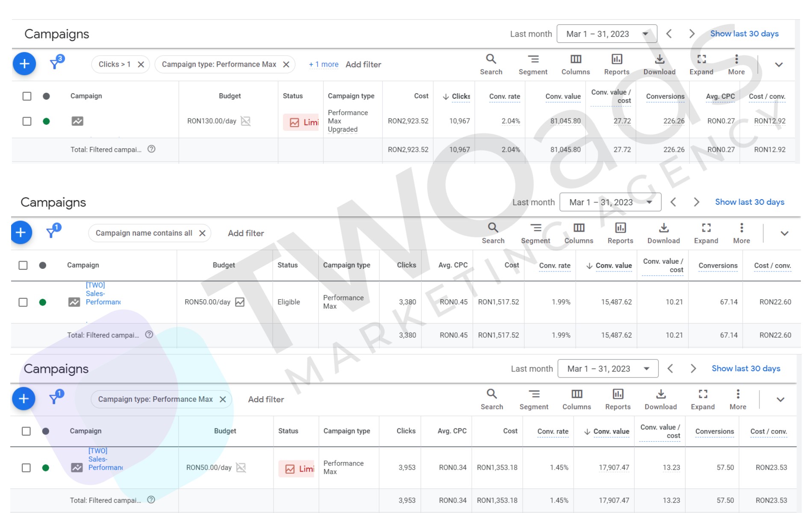Sort by Clicks column in top panel
This screenshot has height=513, width=812.
(x=456, y=97)
